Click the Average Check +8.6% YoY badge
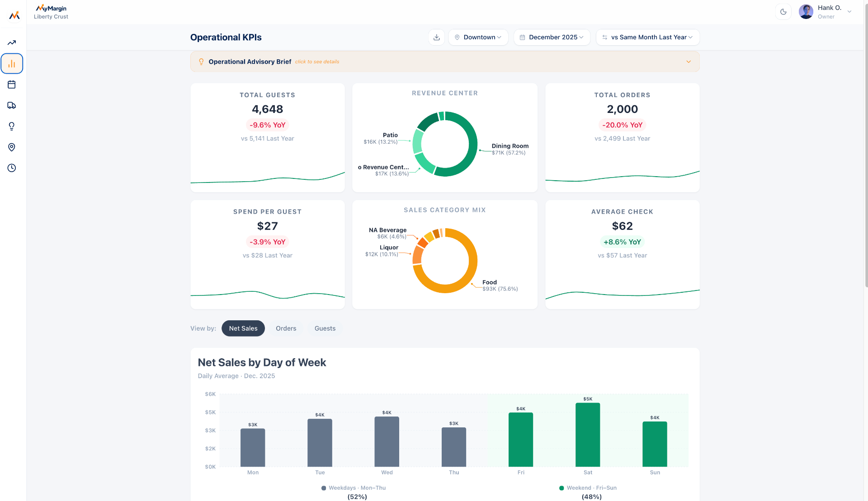868x501 pixels. click(x=623, y=242)
